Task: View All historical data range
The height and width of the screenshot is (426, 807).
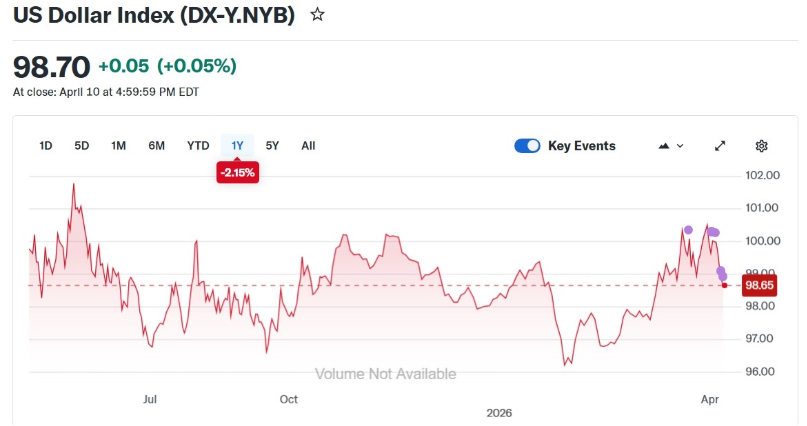Action: (308, 146)
